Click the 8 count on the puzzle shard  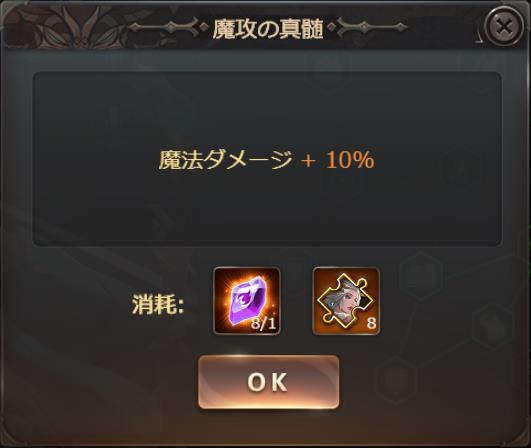point(371,323)
